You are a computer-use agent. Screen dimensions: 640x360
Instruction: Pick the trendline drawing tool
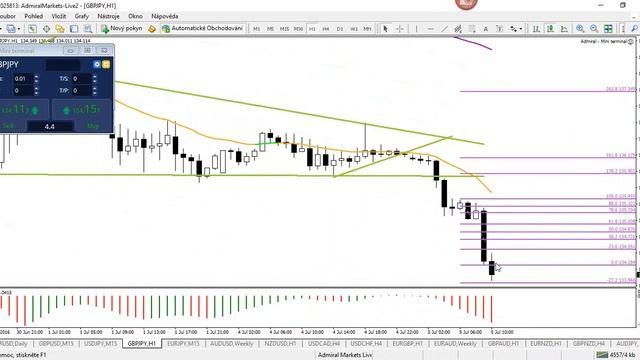point(444,29)
